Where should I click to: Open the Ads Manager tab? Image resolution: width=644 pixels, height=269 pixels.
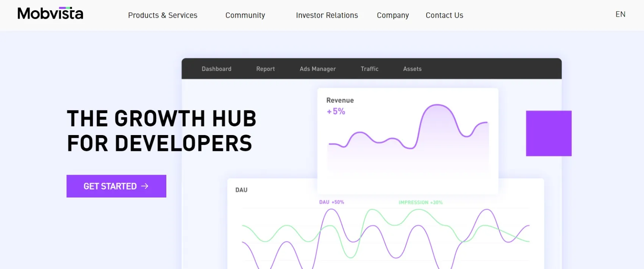(317, 69)
